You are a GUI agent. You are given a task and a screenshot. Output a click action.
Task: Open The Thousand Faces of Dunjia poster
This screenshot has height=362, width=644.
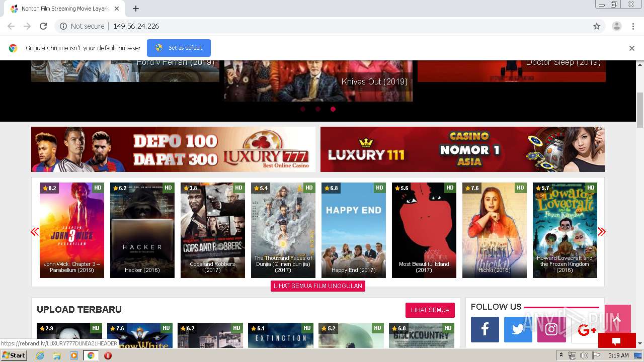(x=283, y=230)
